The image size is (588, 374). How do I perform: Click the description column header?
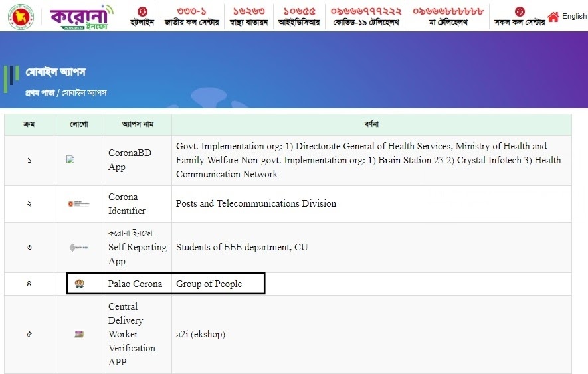[371, 124]
